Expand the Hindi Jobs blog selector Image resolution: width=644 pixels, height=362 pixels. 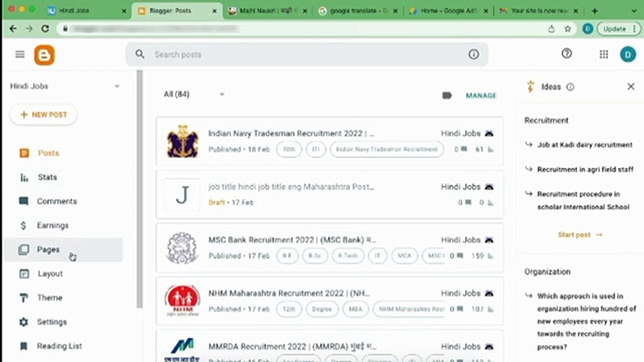tap(117, 86)
